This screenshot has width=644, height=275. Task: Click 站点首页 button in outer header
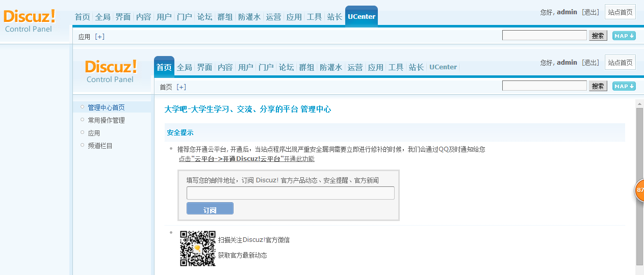620,12
